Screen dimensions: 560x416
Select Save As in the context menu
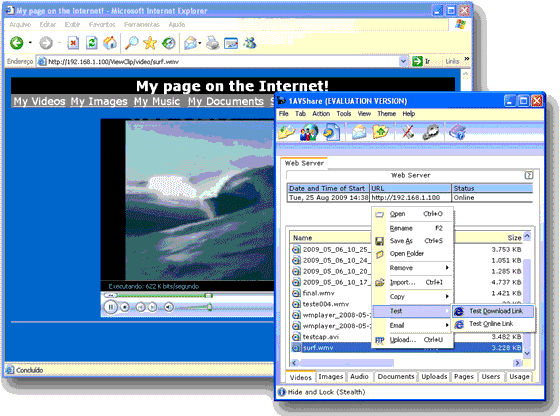413,241
